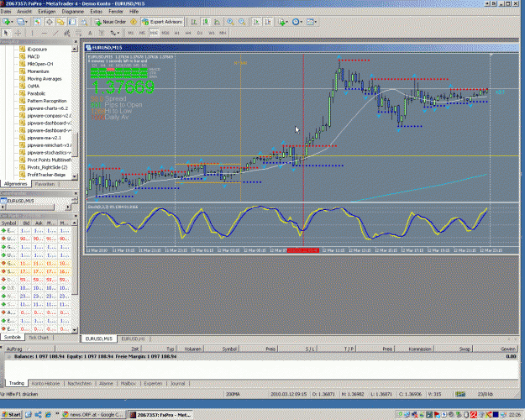
Task: Open the Einfügen menu
Action: 46,12
